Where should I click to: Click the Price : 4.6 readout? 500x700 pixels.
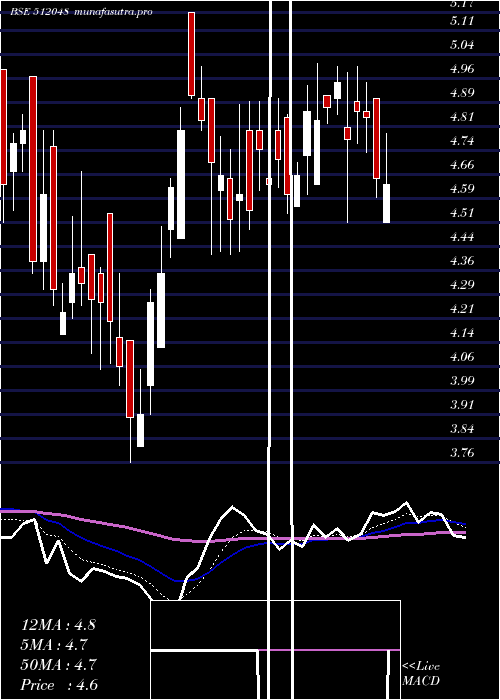pos(59,685)
